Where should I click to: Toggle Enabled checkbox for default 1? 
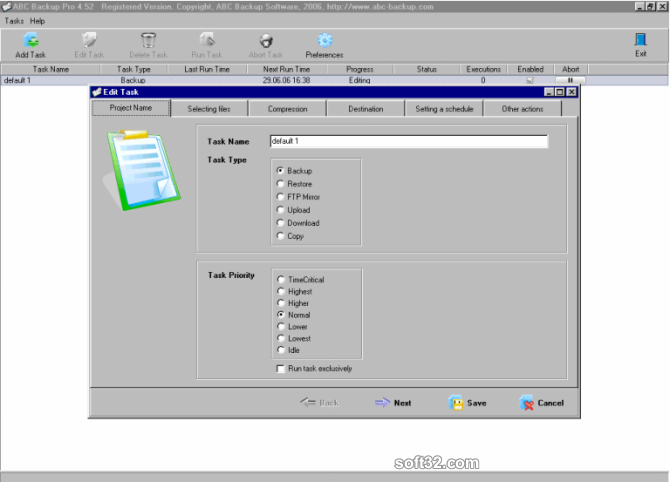tap(530, 80)
